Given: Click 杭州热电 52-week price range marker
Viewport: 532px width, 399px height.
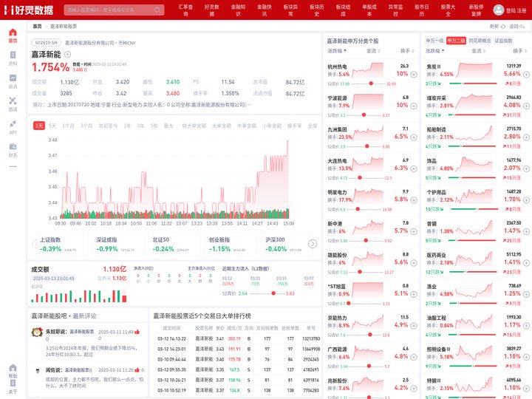Looking at the screenshot, I should [x=371, y=83].
